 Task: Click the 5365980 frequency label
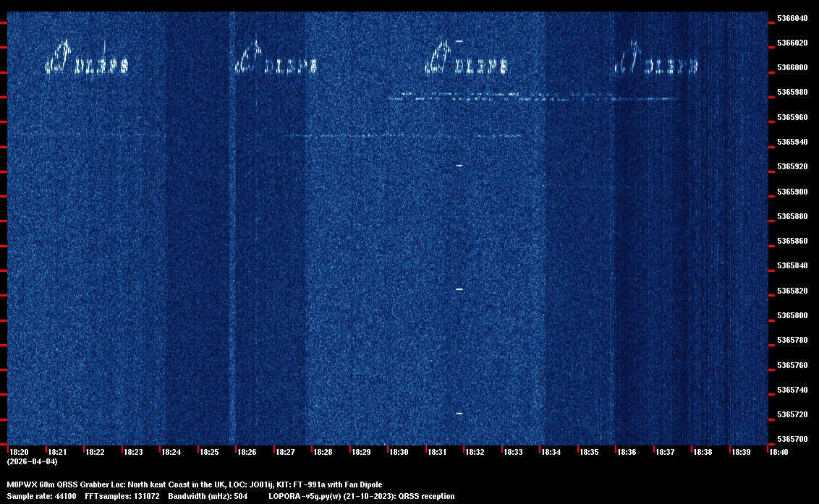tap(792, 92)
